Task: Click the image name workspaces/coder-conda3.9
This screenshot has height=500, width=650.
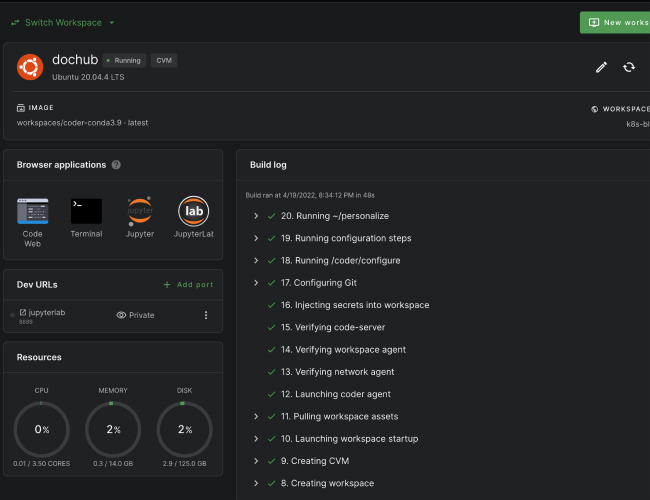Action: click(x=82, y=123)
